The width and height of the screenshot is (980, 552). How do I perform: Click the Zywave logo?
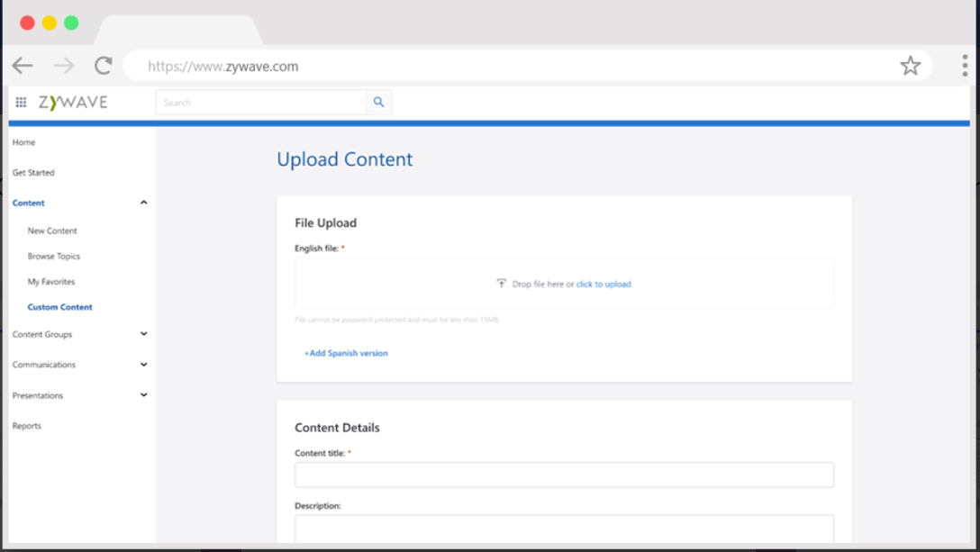[70, 102]
